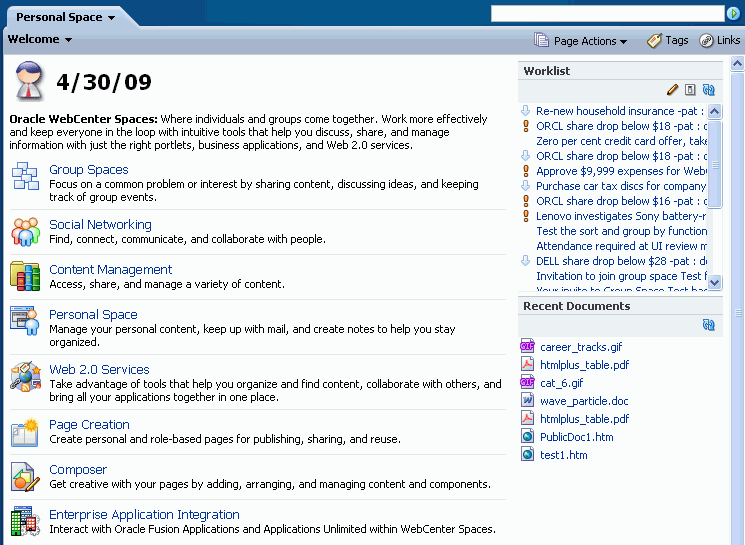Click the Group Spaces icon

click(25, 176)
